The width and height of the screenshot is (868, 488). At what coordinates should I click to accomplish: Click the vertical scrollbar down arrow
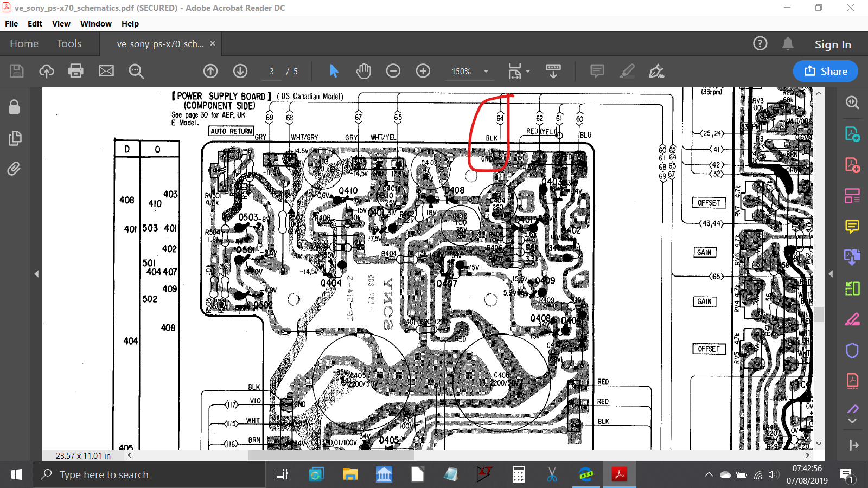819,444
